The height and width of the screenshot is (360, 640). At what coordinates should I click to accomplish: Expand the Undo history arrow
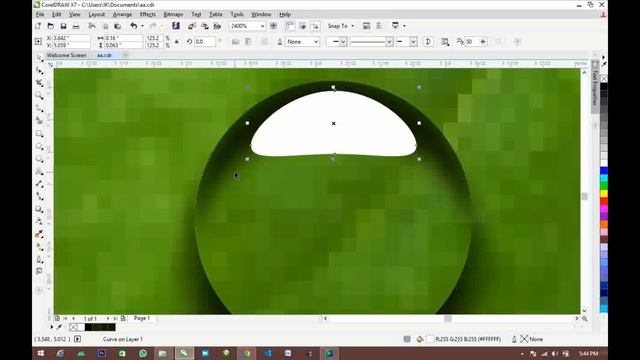pyautogui.click(x=142, y=26)
